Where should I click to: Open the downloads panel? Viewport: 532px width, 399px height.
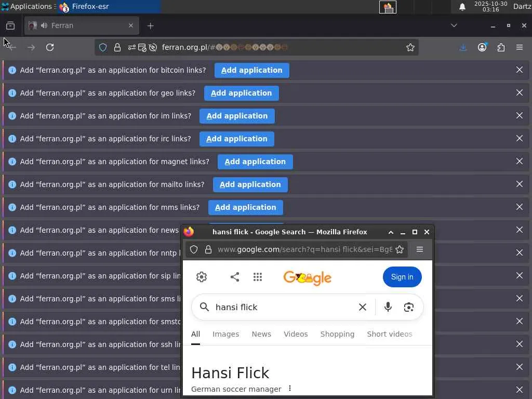pyautogui.click(x=463, y=47)
